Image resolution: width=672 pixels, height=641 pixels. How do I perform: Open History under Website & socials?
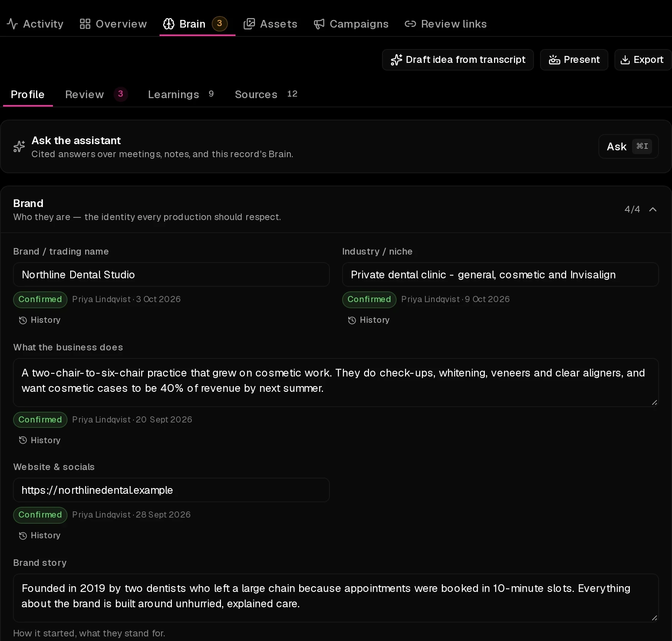point(40,536)
